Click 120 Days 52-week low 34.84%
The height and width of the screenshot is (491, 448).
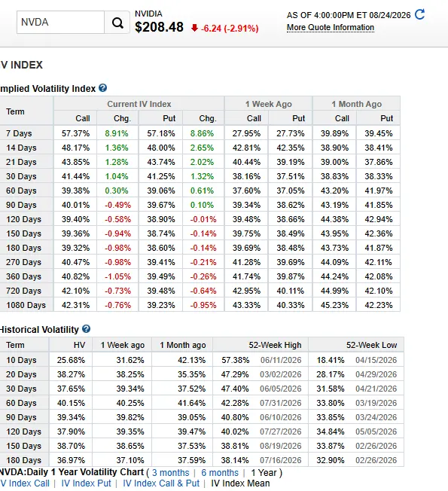coord(331,432)
